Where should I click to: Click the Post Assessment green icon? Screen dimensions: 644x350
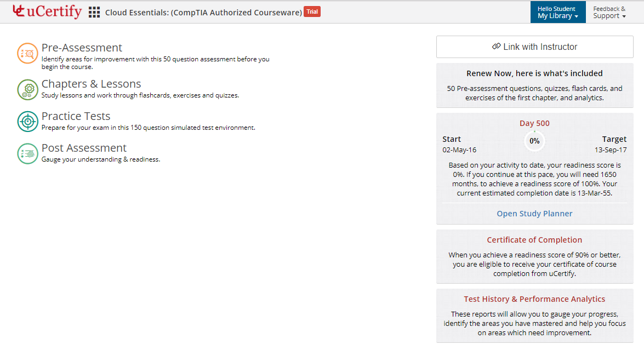click(x=27, y=154)
